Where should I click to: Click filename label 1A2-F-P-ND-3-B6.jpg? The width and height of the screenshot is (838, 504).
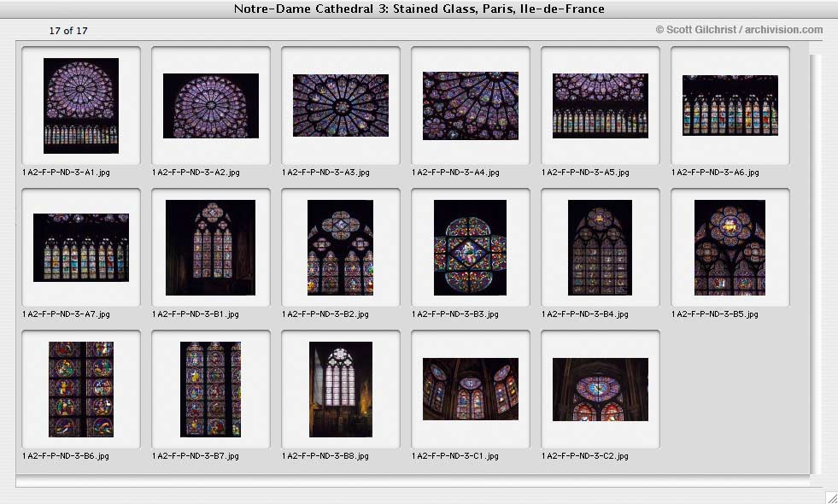point(66,456)
